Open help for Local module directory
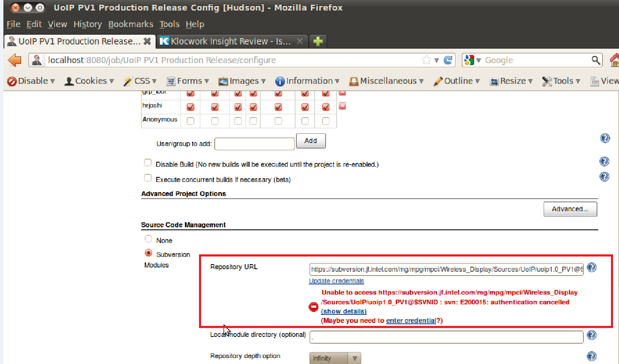The image size is (619, 364). [592, 335]
